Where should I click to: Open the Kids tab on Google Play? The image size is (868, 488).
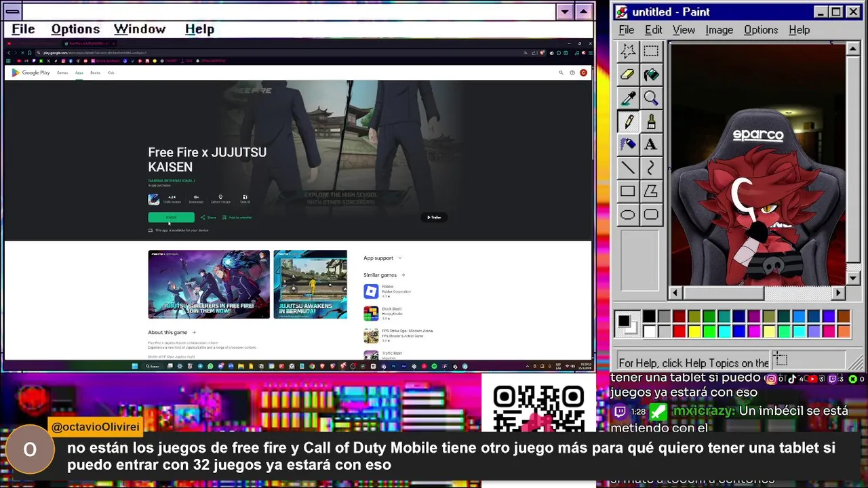[x=111, y=73]
